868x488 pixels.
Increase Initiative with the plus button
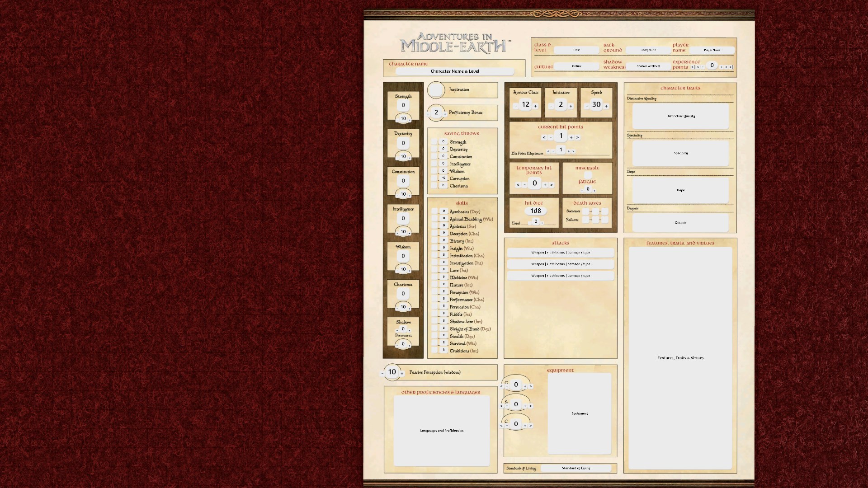(571, 106)
